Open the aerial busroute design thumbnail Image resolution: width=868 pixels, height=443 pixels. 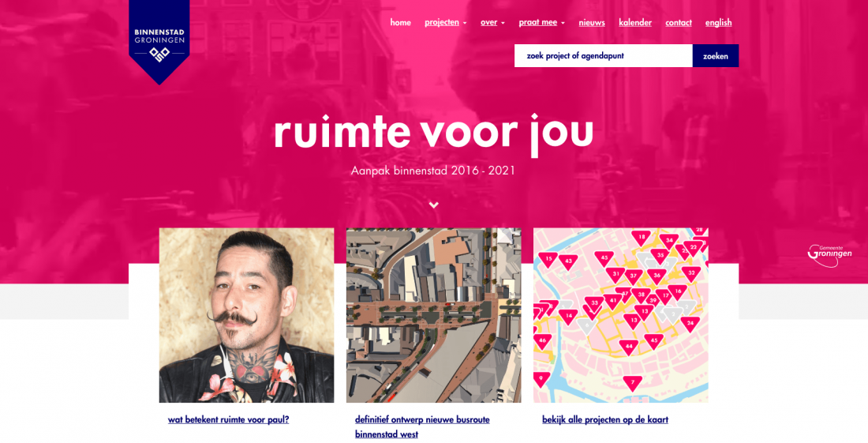(x=433, y=315)
